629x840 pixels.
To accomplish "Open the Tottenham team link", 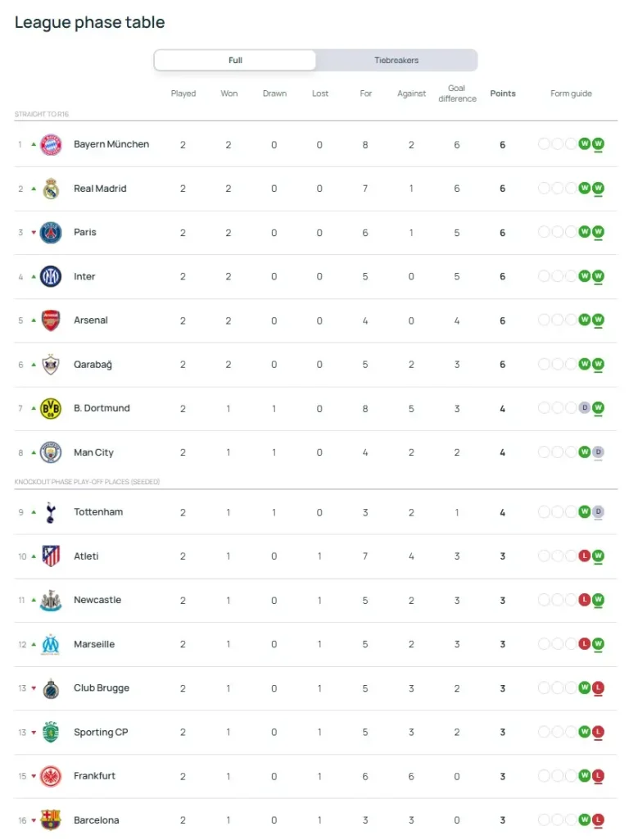I will (98, 512).
